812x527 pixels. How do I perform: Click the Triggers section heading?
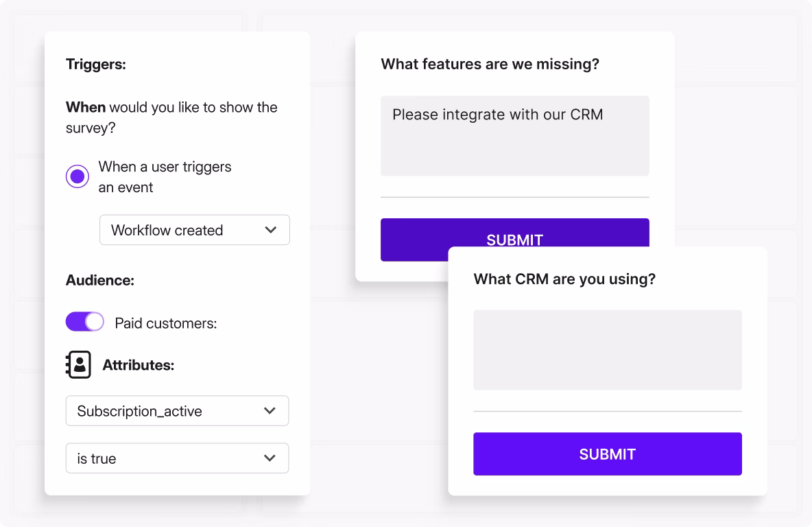click(96, 65)
